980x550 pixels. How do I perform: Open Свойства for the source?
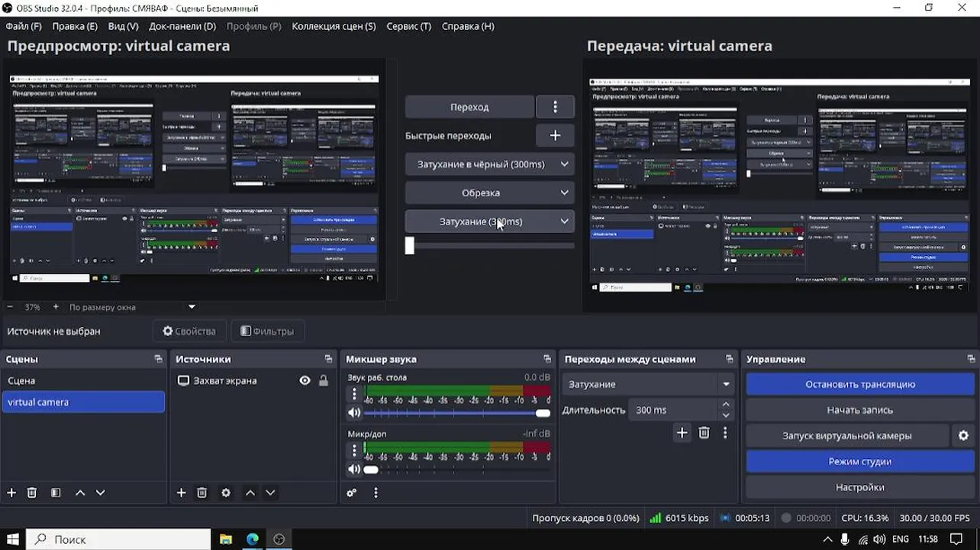[x=189, y=331]
